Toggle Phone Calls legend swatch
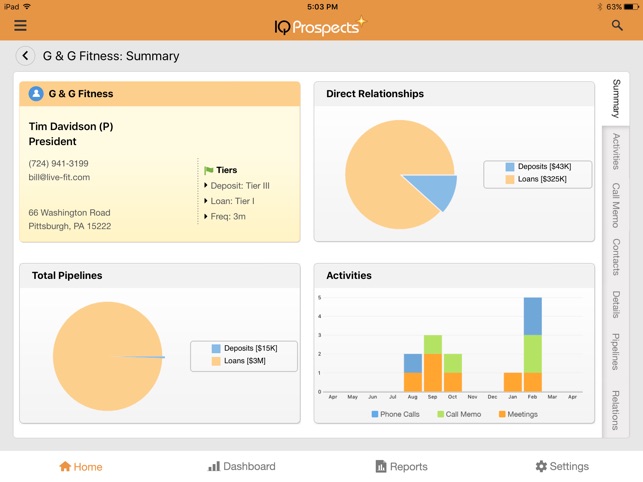The image size is (643, 482). tap(375, 414)
